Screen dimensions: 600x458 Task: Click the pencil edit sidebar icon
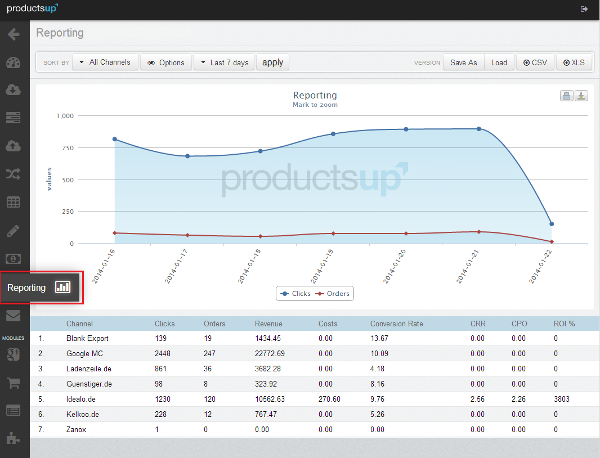(13, 231)
